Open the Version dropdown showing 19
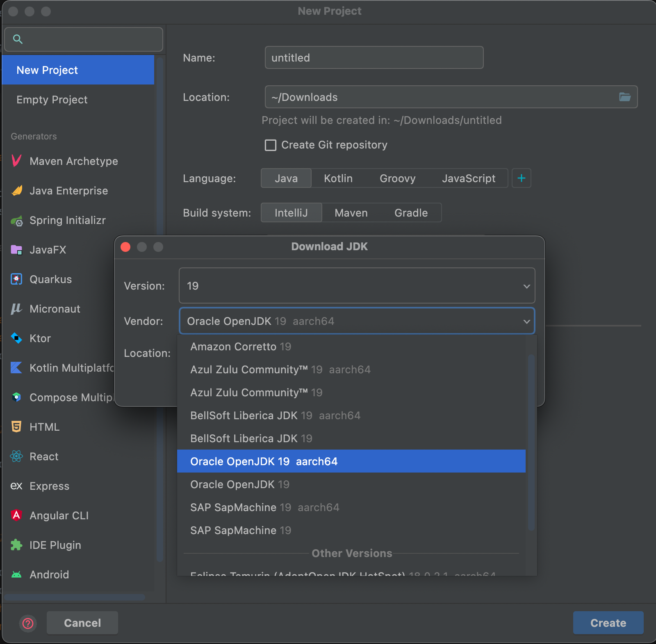Viewport: 656px width, 644px height. pos(357,285)
